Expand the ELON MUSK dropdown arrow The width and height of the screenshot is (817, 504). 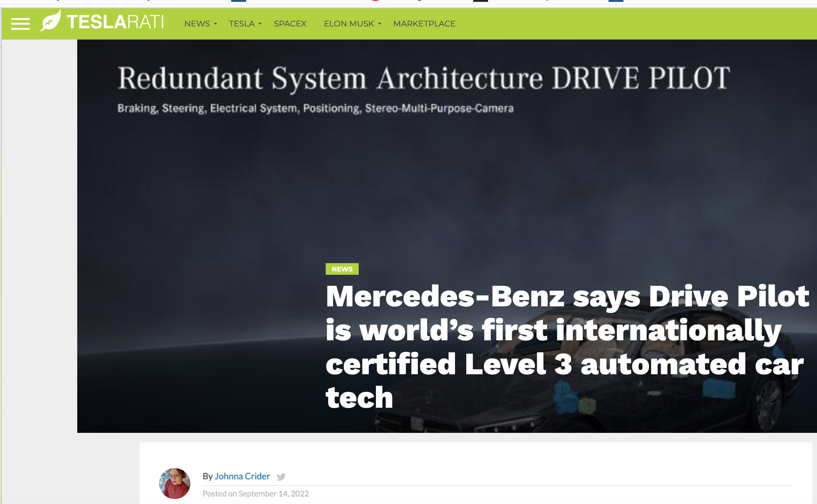coord(380,24)
